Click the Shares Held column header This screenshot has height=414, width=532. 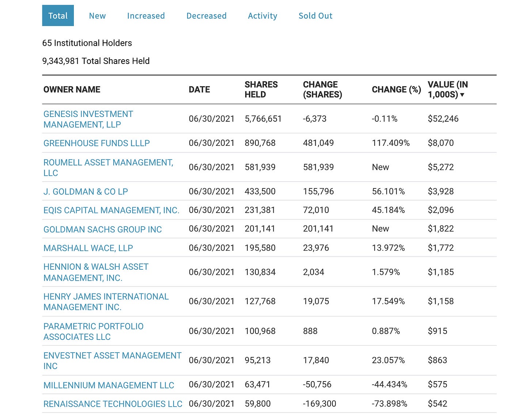261,90
